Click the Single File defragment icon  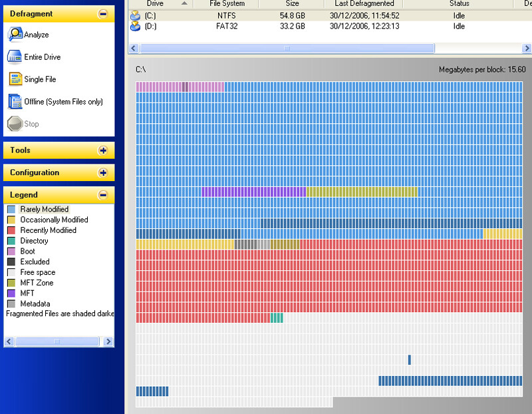15,79
